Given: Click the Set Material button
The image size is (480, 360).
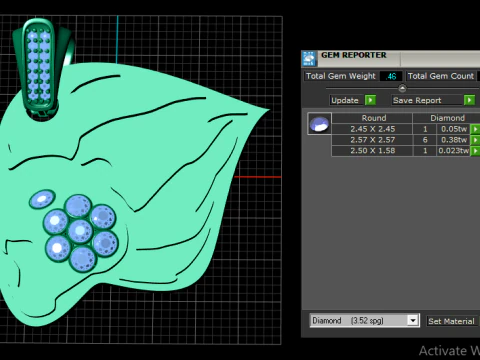Looking at the screenshot, I should (451, 321).
